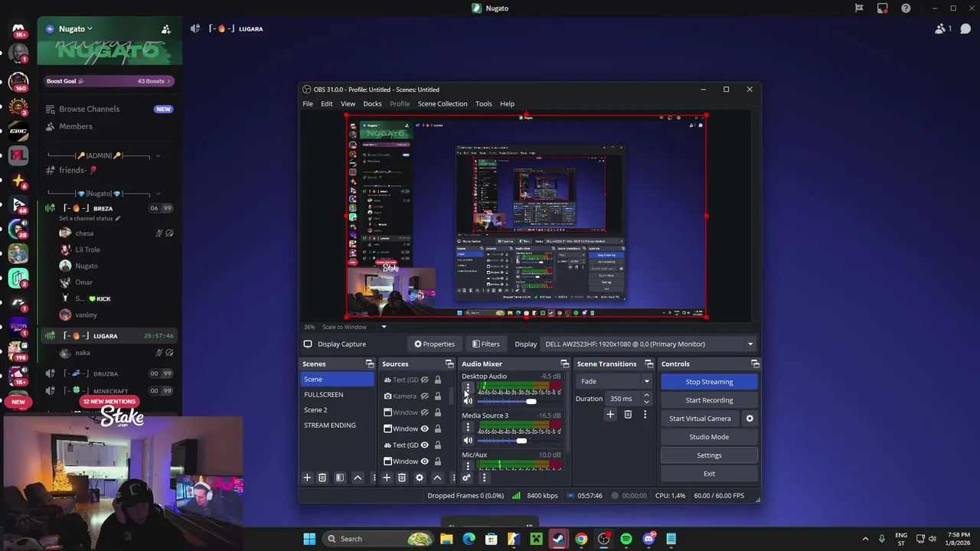Click Start Virtual Camera button
The width and height of the screenshot is (980, 551).
click(x=701, y=419)
